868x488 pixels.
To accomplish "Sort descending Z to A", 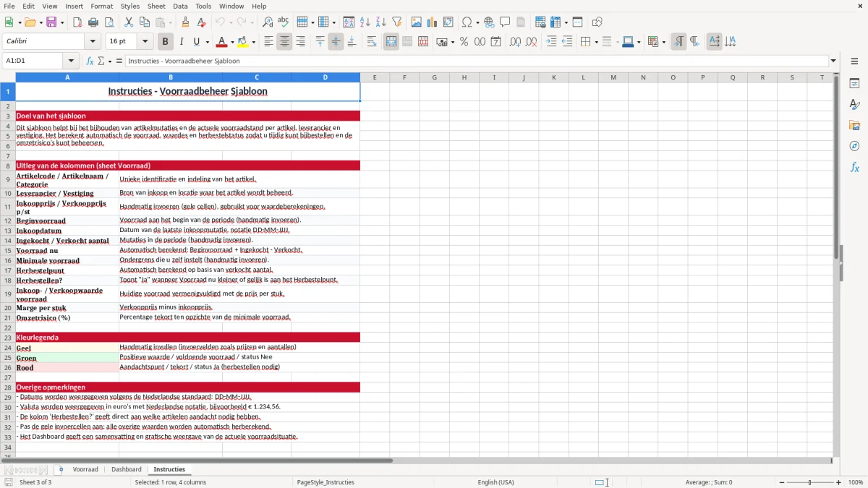I will 381,22.
